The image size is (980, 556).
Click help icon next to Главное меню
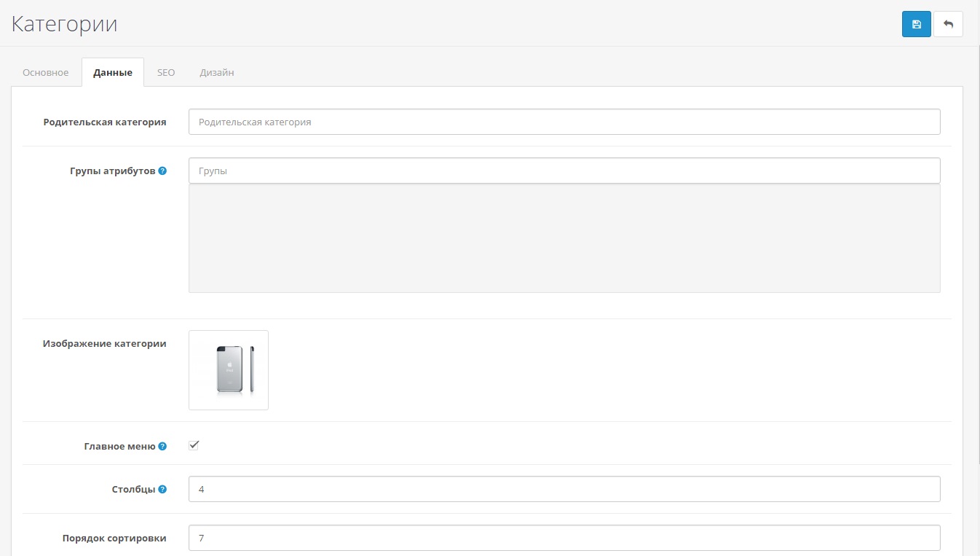pyautogui.click(x=162, y=446)
